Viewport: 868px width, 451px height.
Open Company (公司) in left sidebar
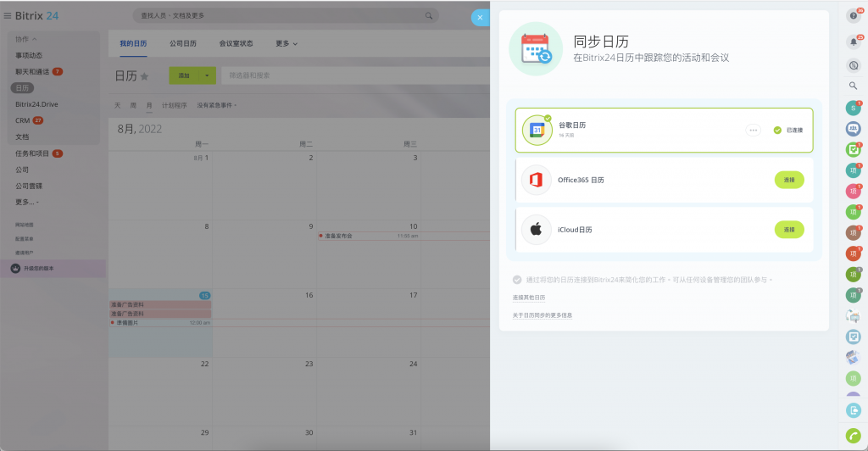point(22,170)
